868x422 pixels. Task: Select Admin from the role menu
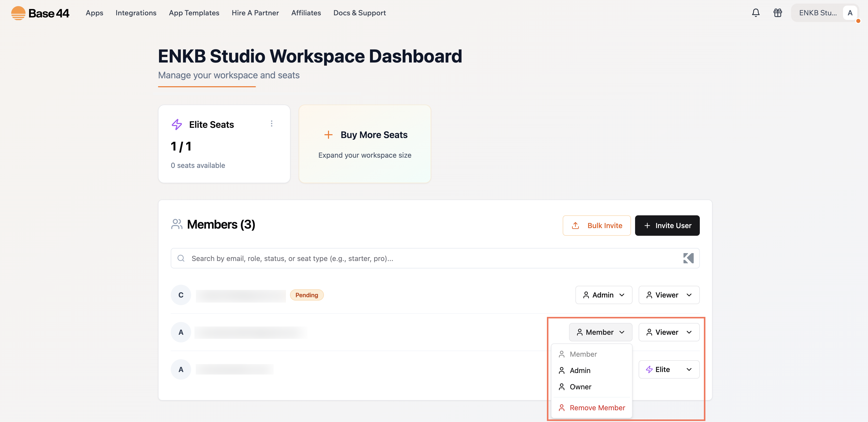(x=580, y=370)
